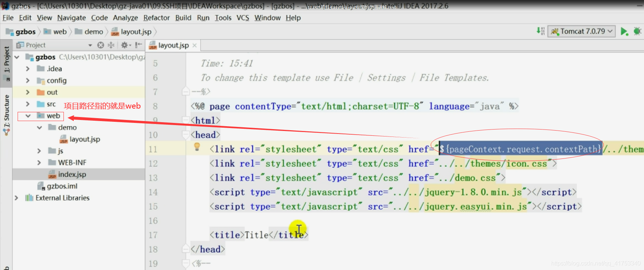
Task: Collapse the web folder
Action: [x=28, y=116]
